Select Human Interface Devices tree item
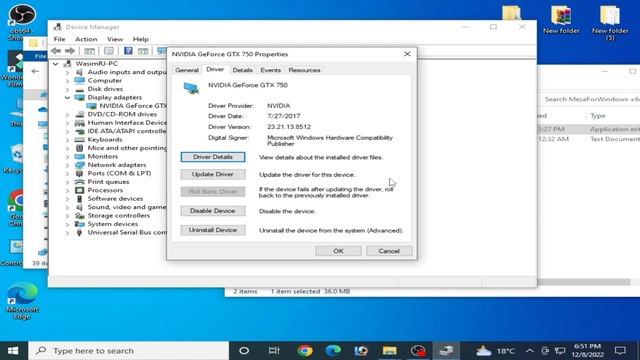The height and width of the screenshot is (360, 640). (x=127, y=122)
